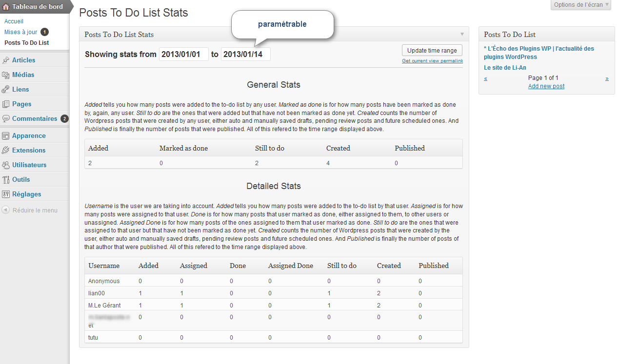This screenshot has width=619, height=364.
Task: Click the start date field 2013/01/01
Action: pyautogui.click(x=184, y=54)
